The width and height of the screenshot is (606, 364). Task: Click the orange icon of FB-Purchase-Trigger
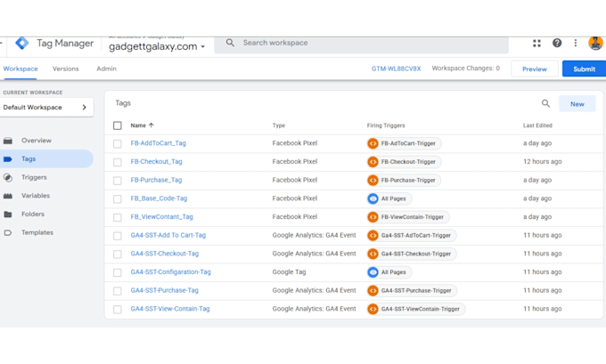[x=373, y=181]
